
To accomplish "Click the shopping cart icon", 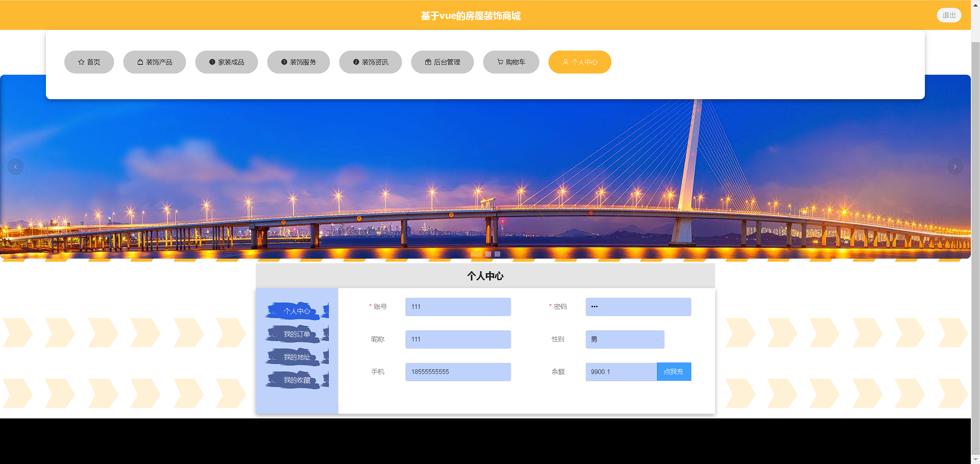I will click(500, 62).
